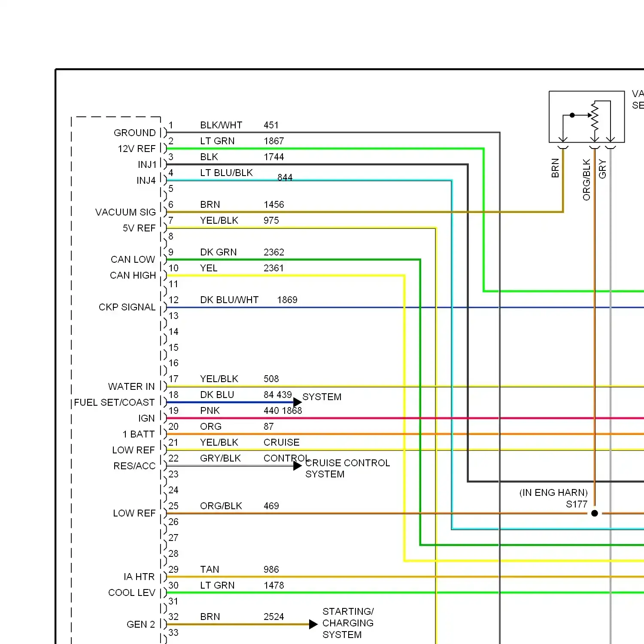This screenshot has height=644, width=644.
Task: Select the 5V REF label
Action: 139,228
